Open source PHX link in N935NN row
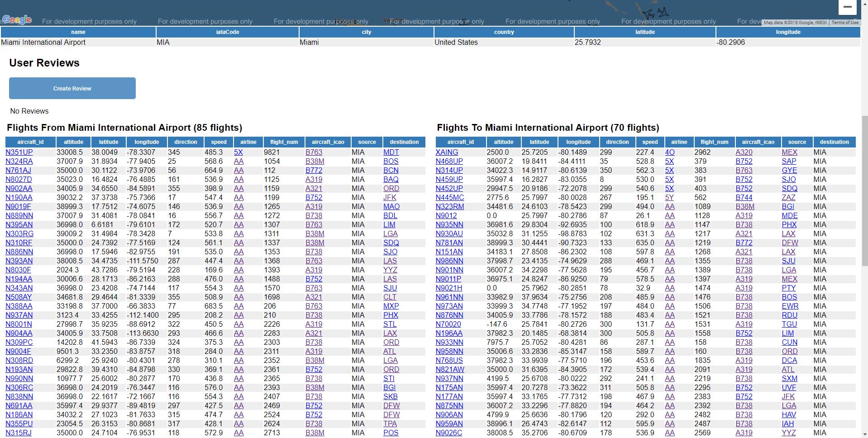This screenshot has width=868, height=438. coord(789,225)
